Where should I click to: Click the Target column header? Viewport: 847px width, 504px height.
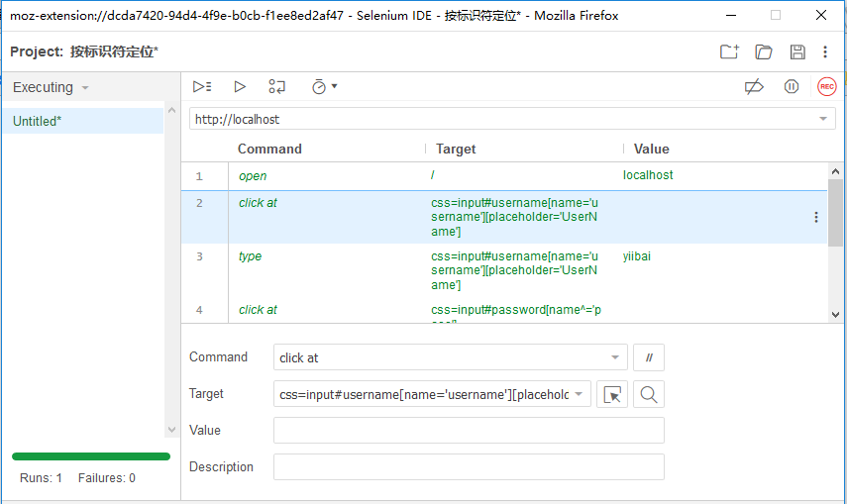click(456, 150)
